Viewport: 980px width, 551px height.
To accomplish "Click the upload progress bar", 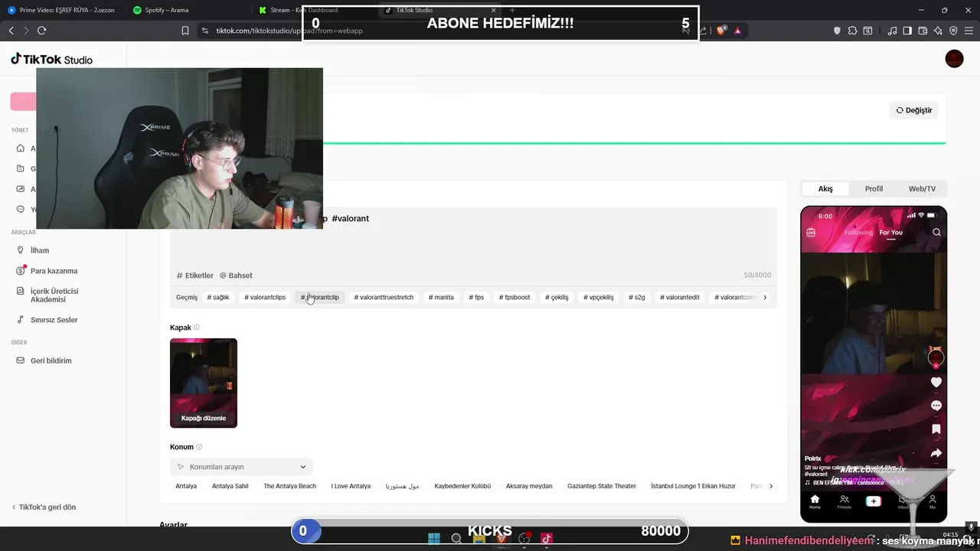I will [635, 143].
